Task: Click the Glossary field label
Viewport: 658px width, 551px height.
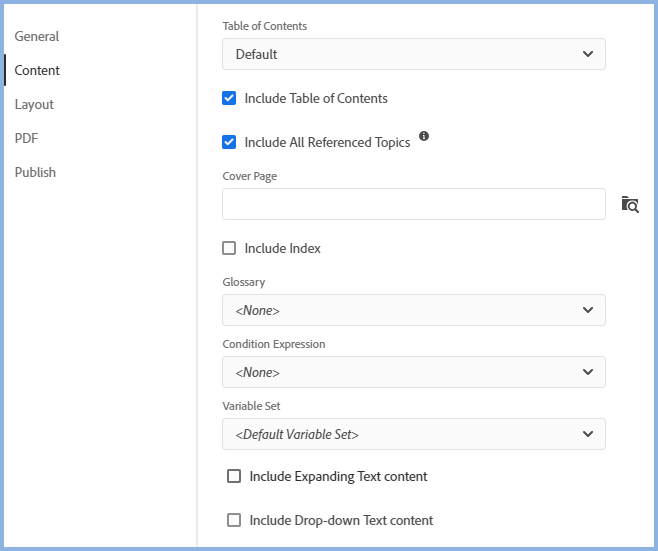Action: pos(244,282)
